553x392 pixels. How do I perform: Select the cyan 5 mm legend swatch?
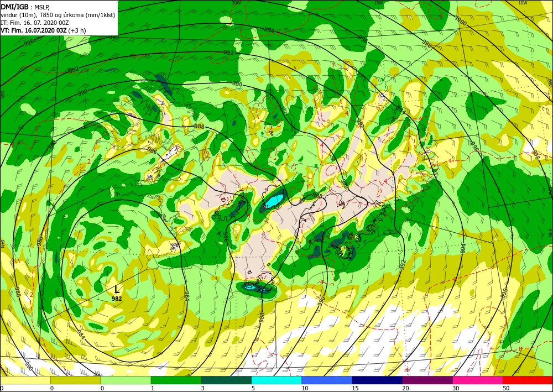pos(276,380)
